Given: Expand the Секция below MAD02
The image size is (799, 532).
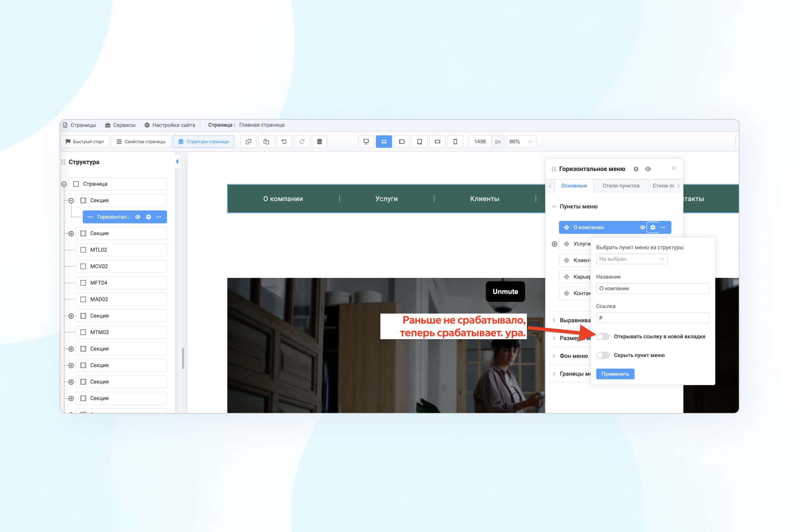Looking at the screenshot, I should [x=71, y=316].
